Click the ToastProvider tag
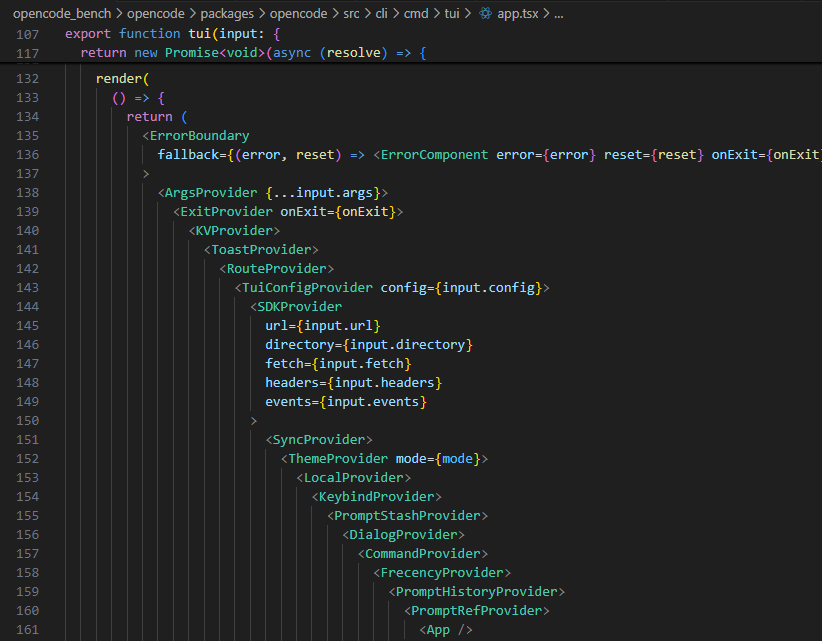This screenshot has height=641, width=822. pyautogui.click(x=261, y=249)
